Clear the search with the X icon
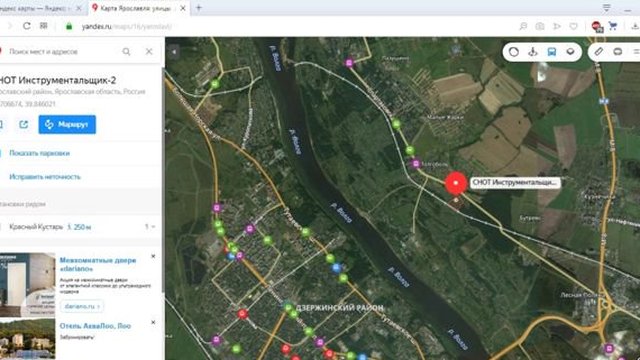This screenshot has width=640, height=360. pyautogui.click(x=149, y=51)
